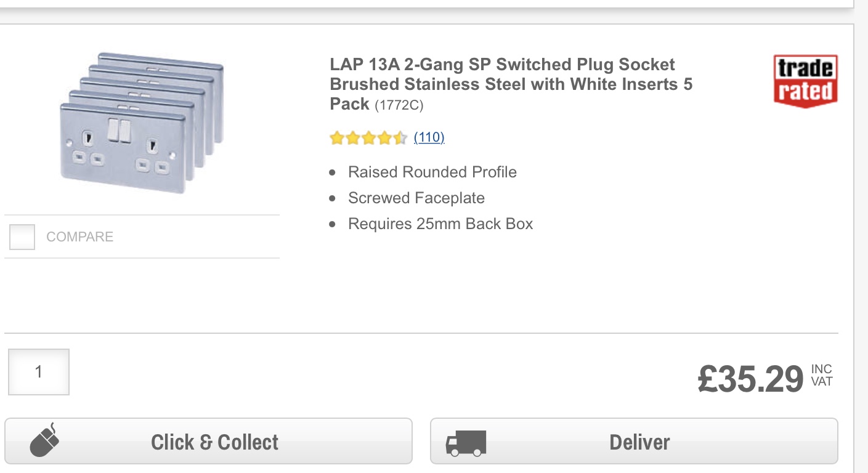Screen dimensions: 868x473
Task: Click the mouse icon on Click & Collect
Action: (x=45, y=440)
